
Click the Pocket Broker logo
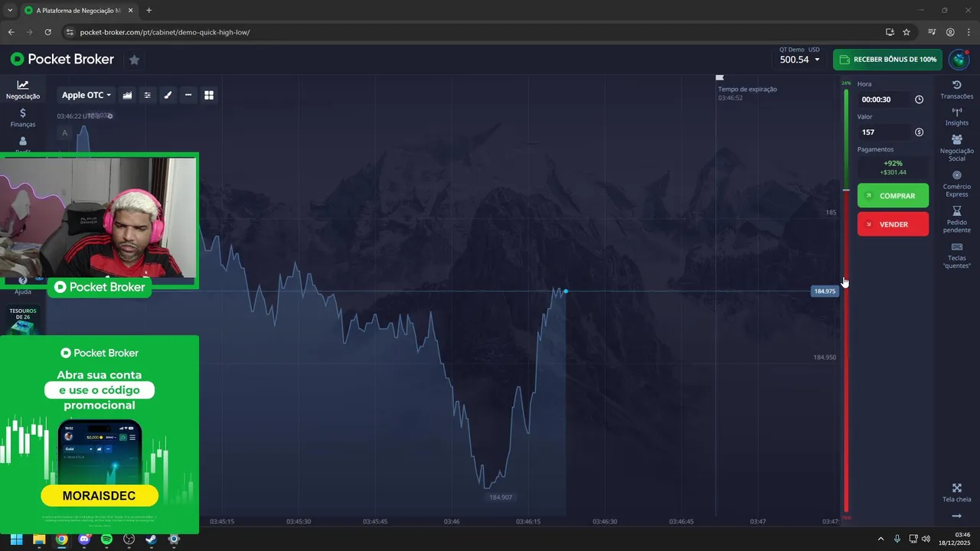click(62, 59)
